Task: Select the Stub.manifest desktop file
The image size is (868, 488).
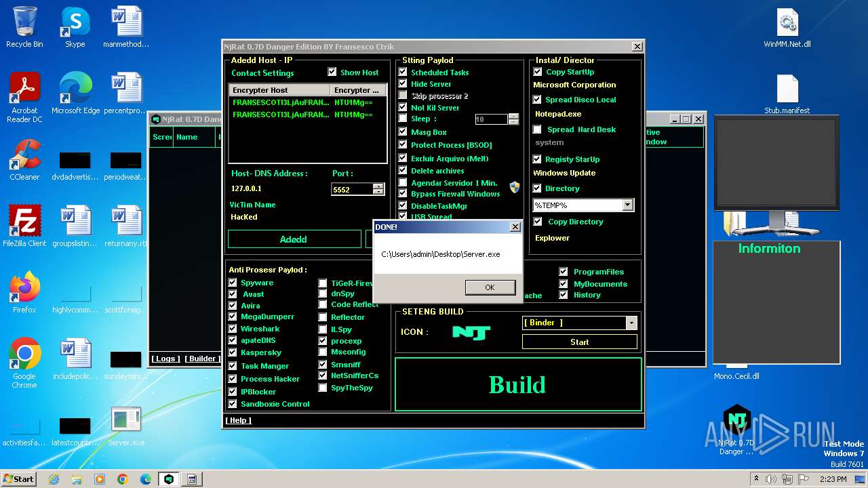Action: pos(787,94)
